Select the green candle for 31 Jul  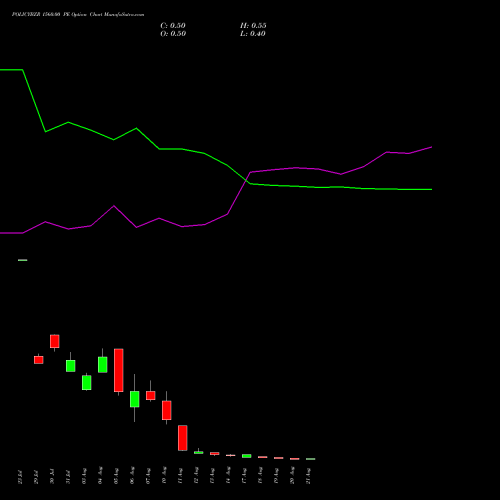[x=71, y=366]
